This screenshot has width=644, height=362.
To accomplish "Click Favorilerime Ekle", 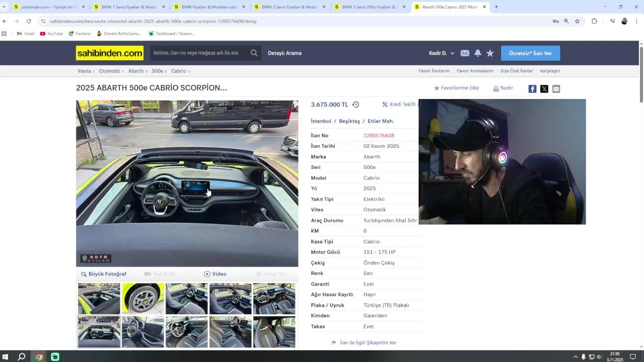I will pos(456,88).
